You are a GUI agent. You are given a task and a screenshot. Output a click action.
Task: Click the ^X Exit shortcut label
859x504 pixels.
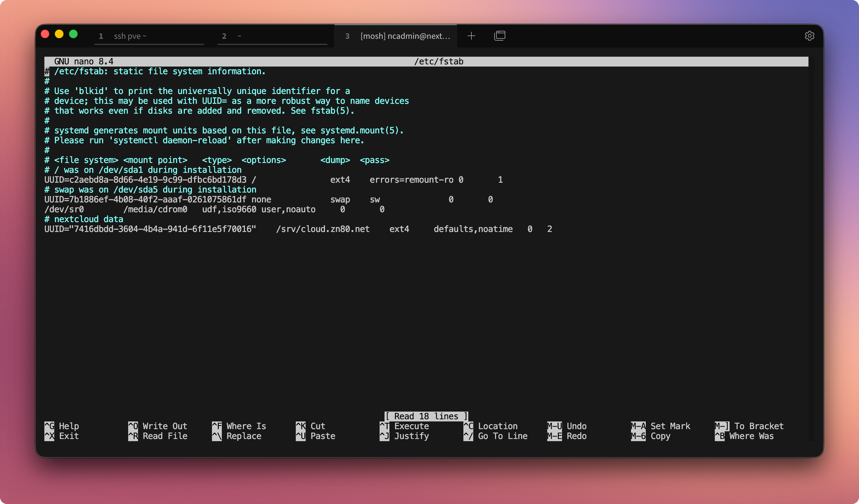pos(62,436)
